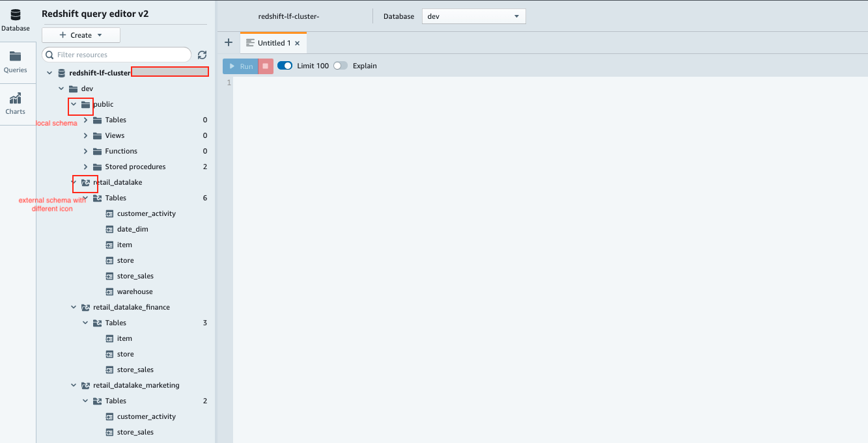Click the redshift-lf-cluster- connection label at top
This screenshot has width=868, height=443.
coord(288,16)
